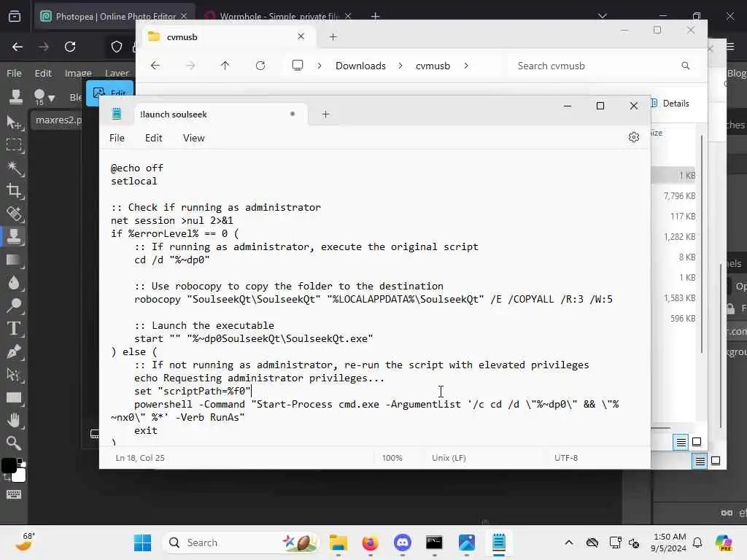The image size is (747, 560).
Task: Refresh the cvmusb folder view
Action: pyautogui.click(x=260, y=66)
